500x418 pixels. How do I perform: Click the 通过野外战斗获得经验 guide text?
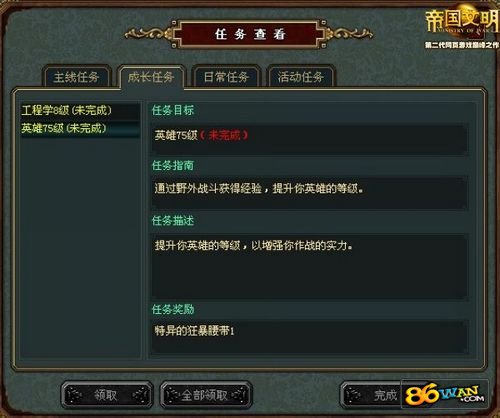208,189
